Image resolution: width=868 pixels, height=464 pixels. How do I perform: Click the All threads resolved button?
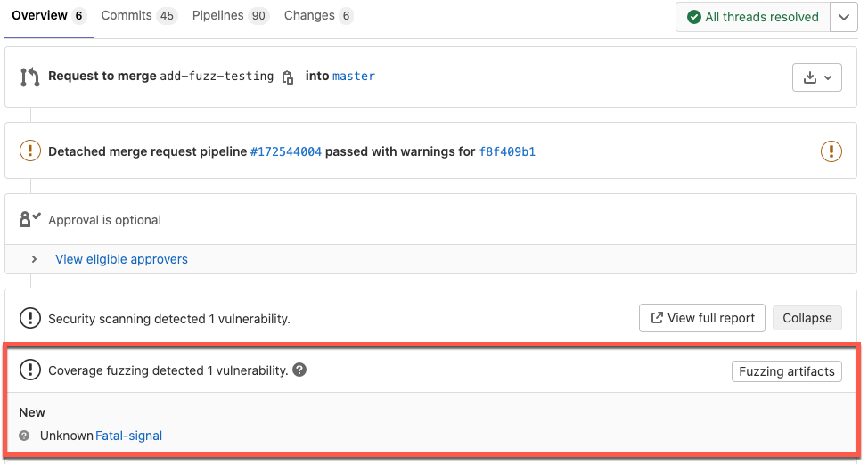(753, 17)
